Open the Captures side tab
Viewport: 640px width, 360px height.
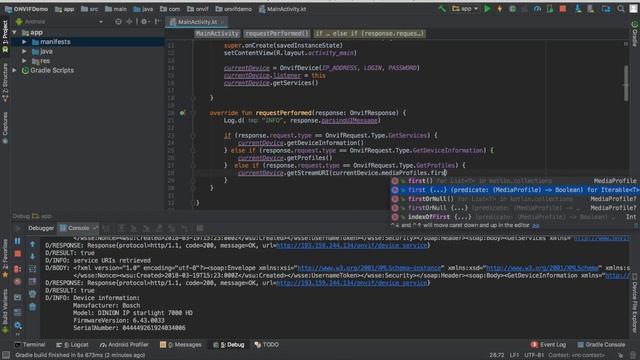5,127
